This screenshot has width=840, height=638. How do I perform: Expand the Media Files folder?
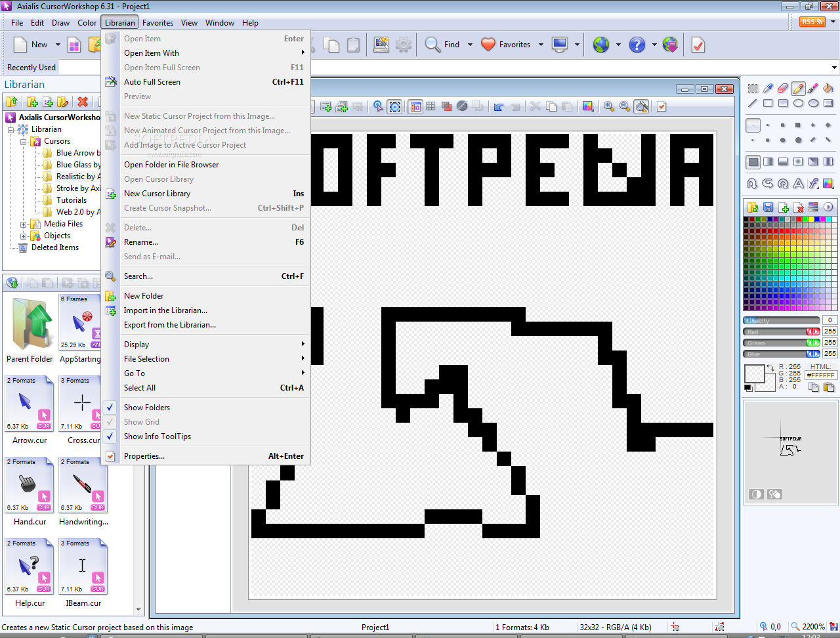[24, 224]
